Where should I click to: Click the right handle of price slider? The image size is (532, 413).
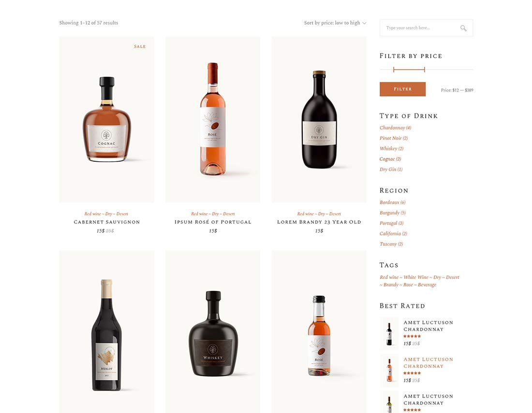click(425, 69)
